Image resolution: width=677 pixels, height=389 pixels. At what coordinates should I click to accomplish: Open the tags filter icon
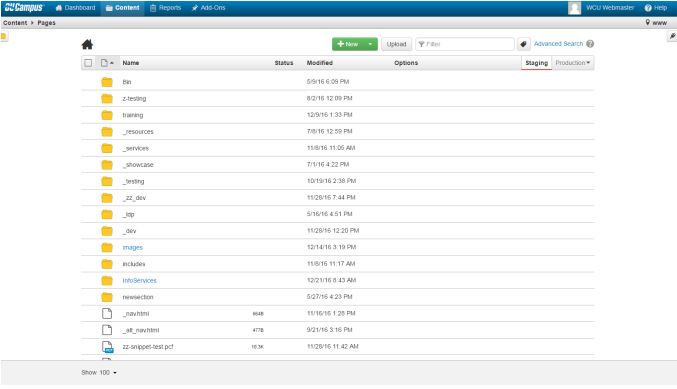523,44
